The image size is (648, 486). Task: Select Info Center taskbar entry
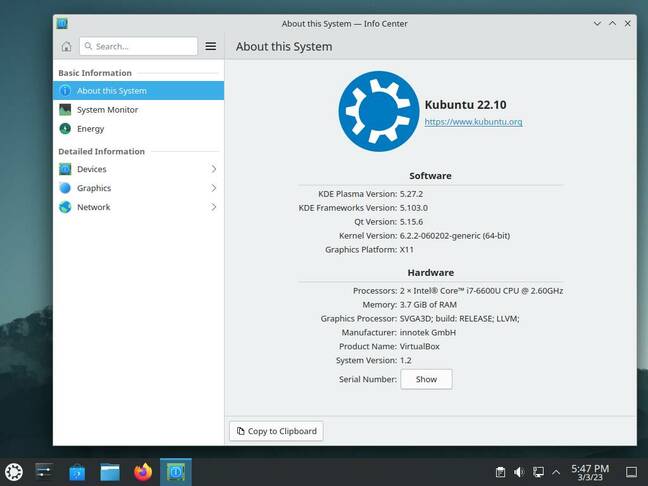click(176, 472)
